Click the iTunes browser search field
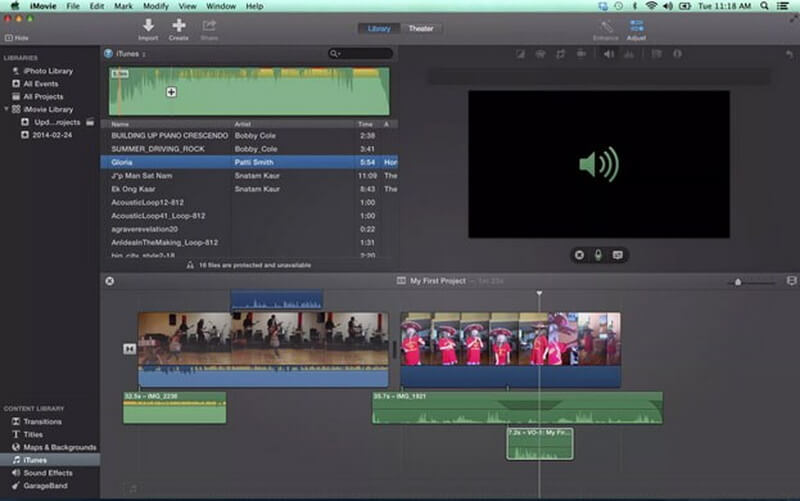Viewport: 800px width, 501px height. click(x=360, y=53)
